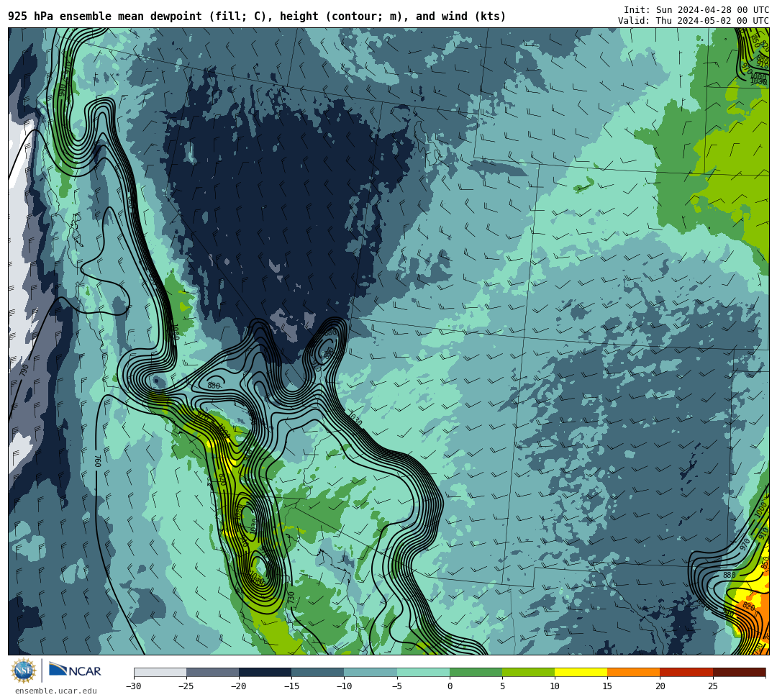Pick the slate gray -25 to -20 colorbar segment
This screenshot has width=777, height=700.
[x=212, y=672]
